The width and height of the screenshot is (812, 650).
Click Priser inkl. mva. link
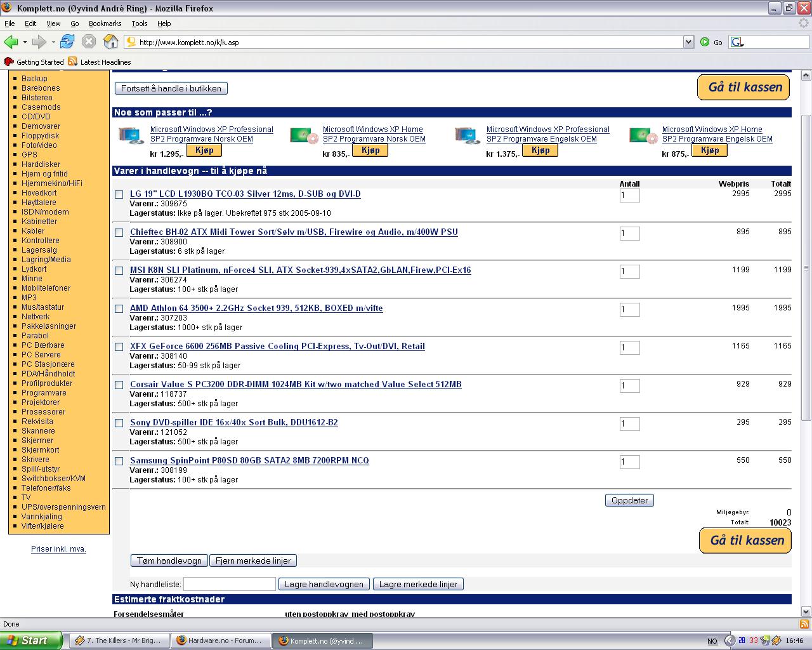coord(58,549)
